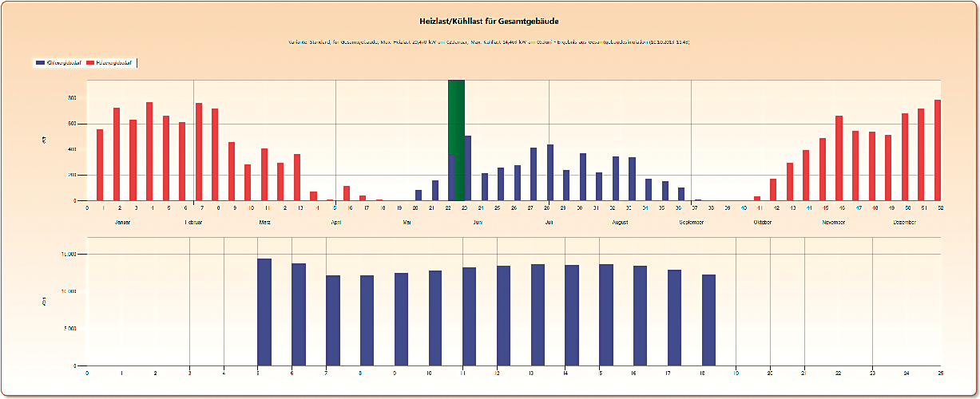Click the blue Kühlenergiebedarf legend swatch
The height and width of the screenshot is (399, 980).
(40, 61)
